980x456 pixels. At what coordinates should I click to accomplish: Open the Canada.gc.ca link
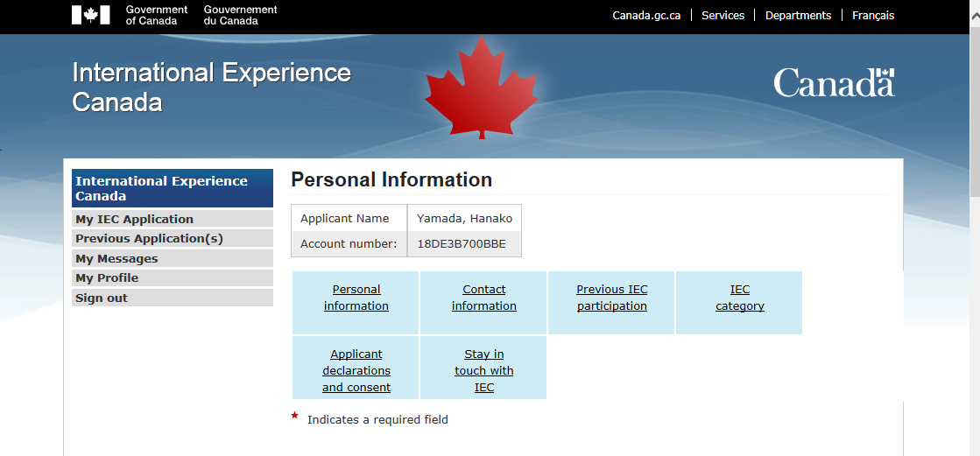[646, 16]
